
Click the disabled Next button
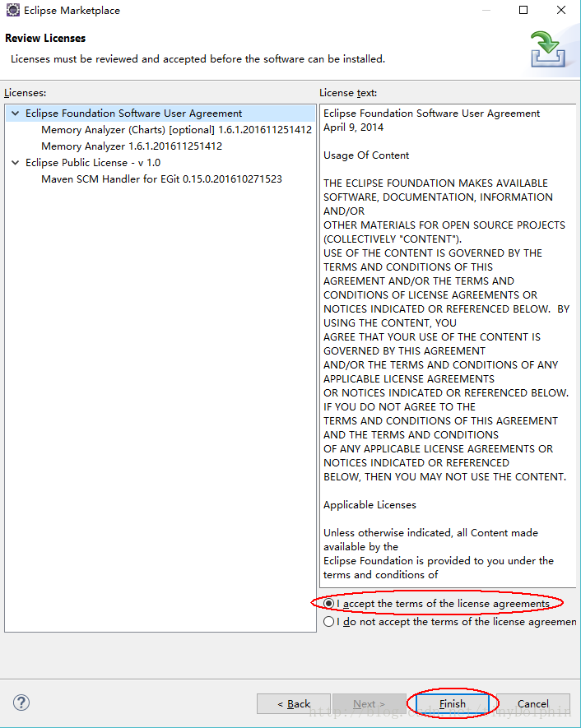[x=370, y=703]
